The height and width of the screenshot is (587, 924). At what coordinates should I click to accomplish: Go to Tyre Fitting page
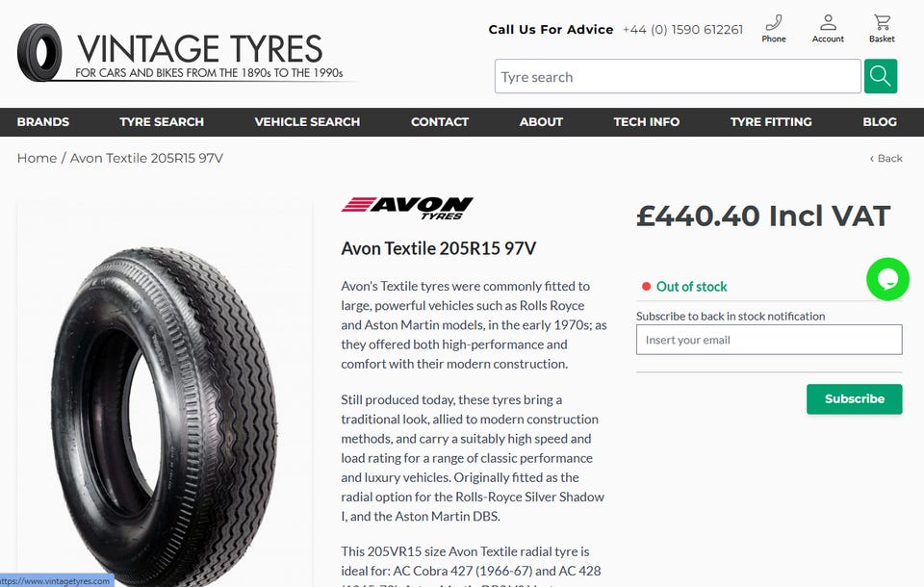(x=771, y=122)
